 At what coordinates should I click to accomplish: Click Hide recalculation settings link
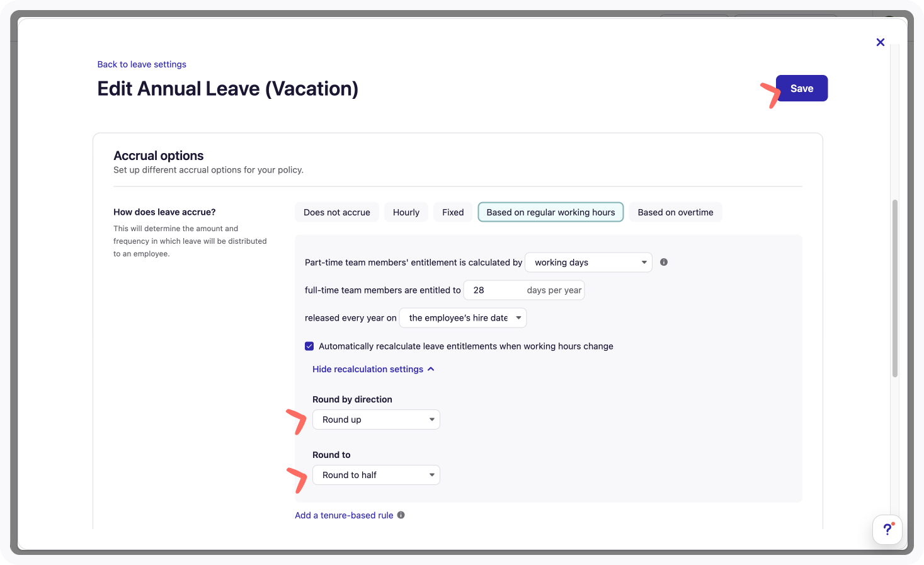(x=368, y=369)
